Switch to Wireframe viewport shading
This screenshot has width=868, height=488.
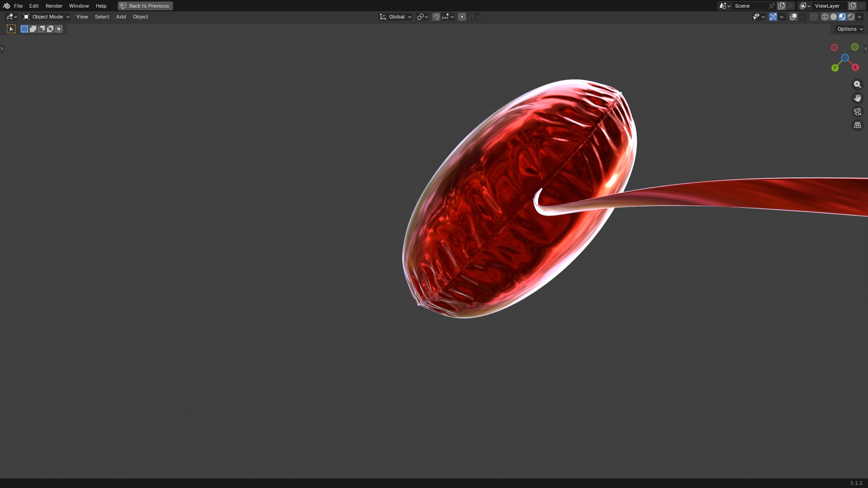point(825,17)
